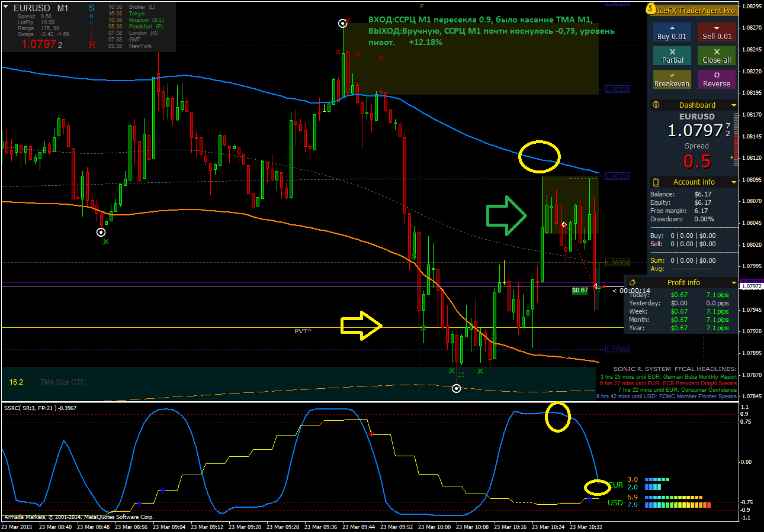The width and height of the screenshot is (764, 532).
Task: Click the Consumer Confidence headline
Action: 678,390
